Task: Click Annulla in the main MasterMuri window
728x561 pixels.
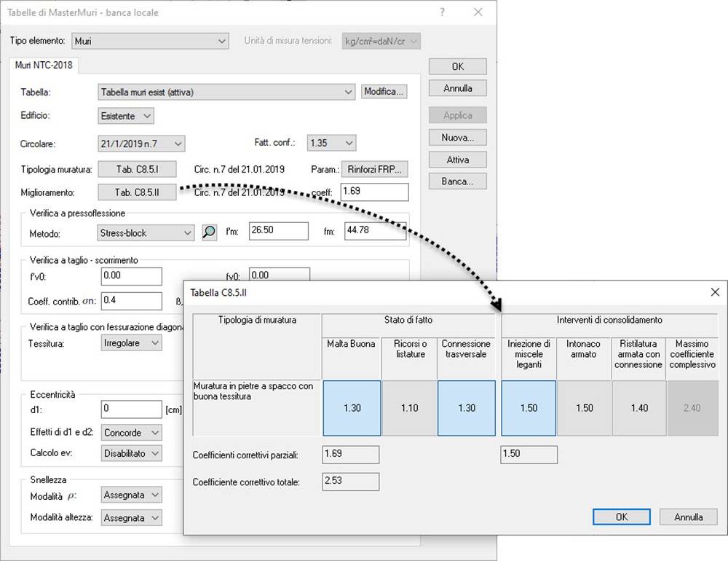Action: coord(457,88)
